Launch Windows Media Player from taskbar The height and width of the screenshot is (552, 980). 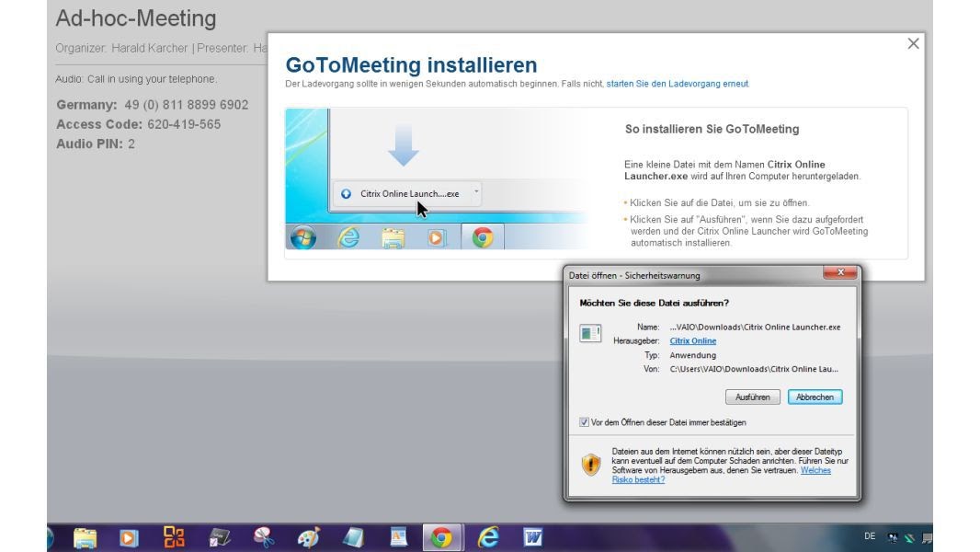coord(129,537)
